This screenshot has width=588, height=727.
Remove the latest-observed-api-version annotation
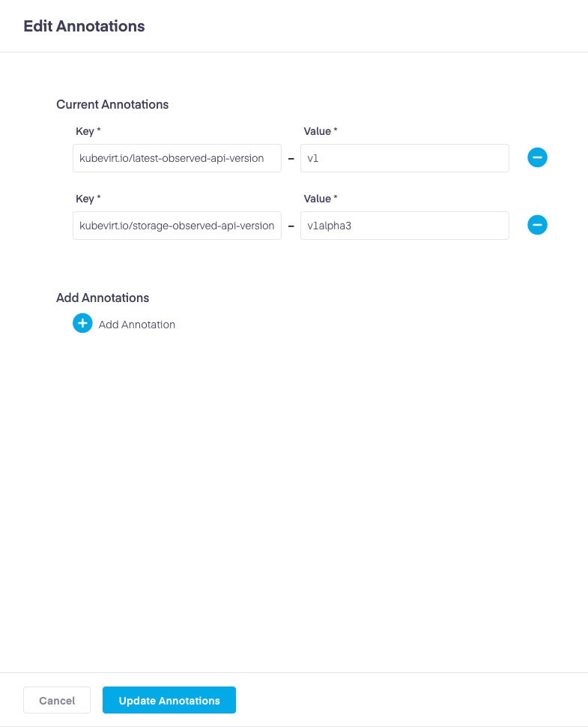537,158
